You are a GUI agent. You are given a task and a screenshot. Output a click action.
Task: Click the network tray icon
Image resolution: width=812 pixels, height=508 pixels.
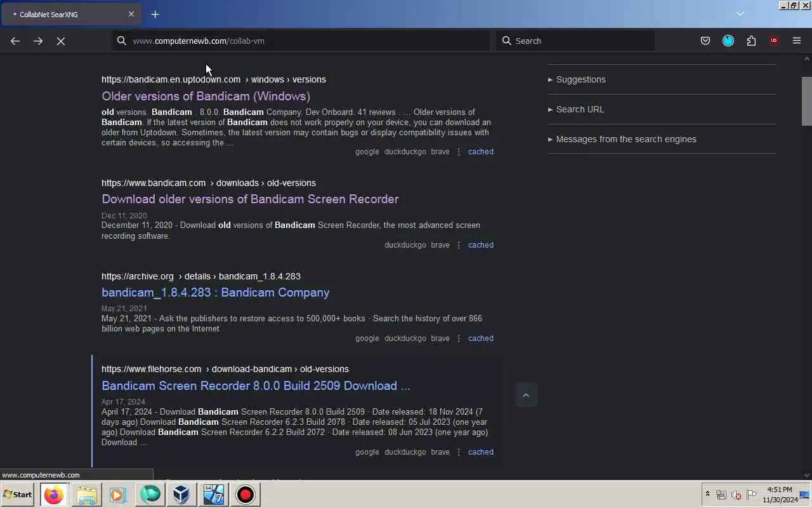tap(721, 495)
